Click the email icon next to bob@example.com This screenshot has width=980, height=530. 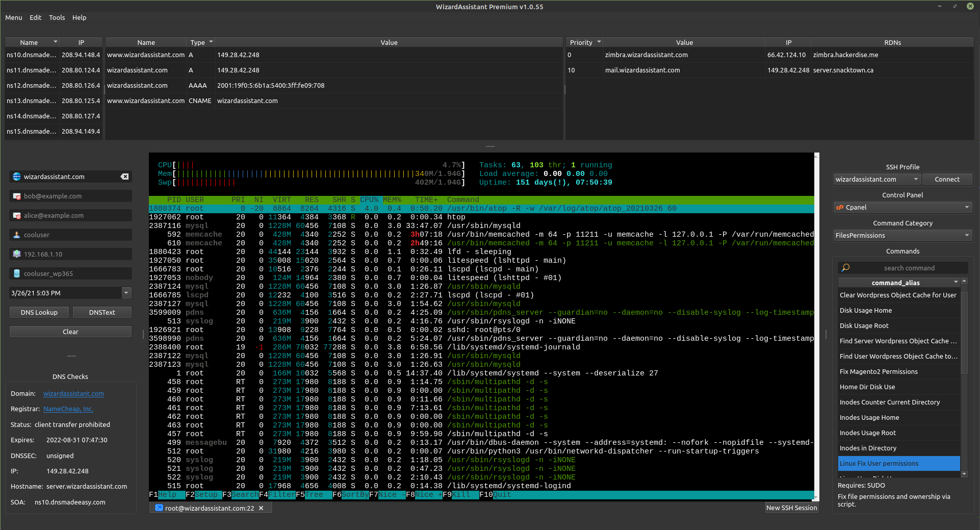point(16,196)
